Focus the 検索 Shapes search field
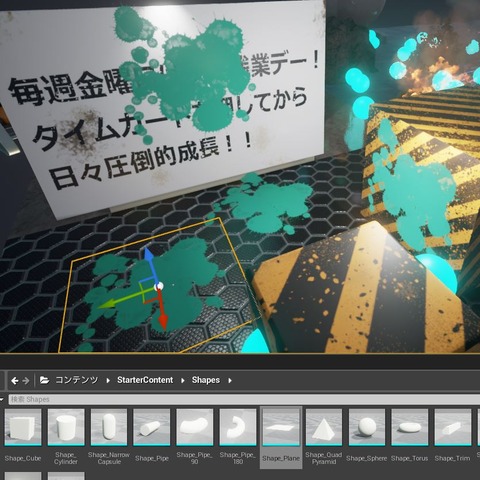 coord(244,399)
